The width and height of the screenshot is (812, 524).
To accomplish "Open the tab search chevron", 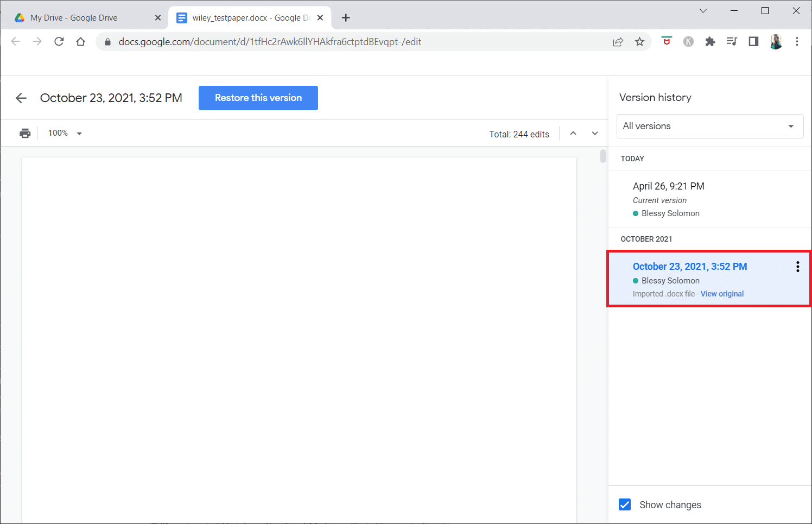I will pyautogui.click(x=703, y=11).
